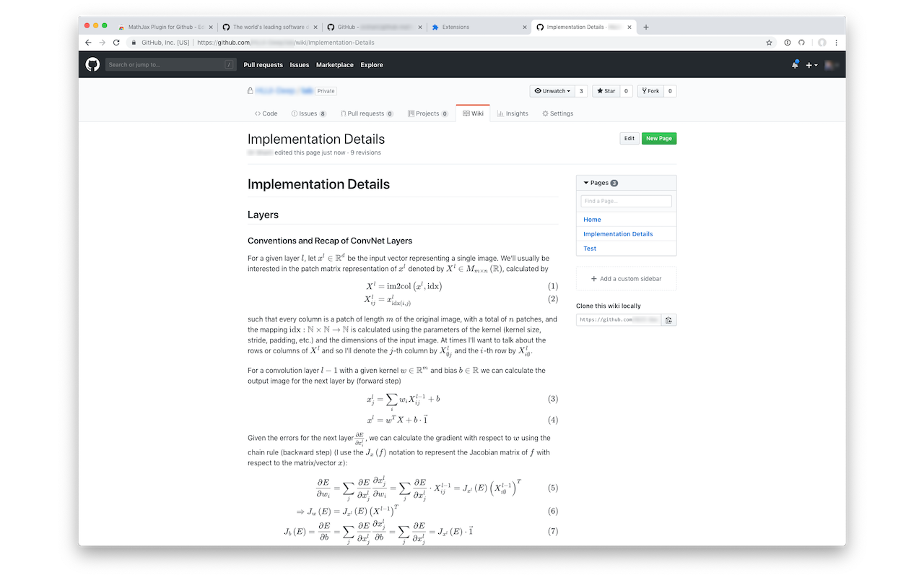Switch to the Extensions browser tab
The width and height of the screenshot is (924, 578).
[478, 27]
